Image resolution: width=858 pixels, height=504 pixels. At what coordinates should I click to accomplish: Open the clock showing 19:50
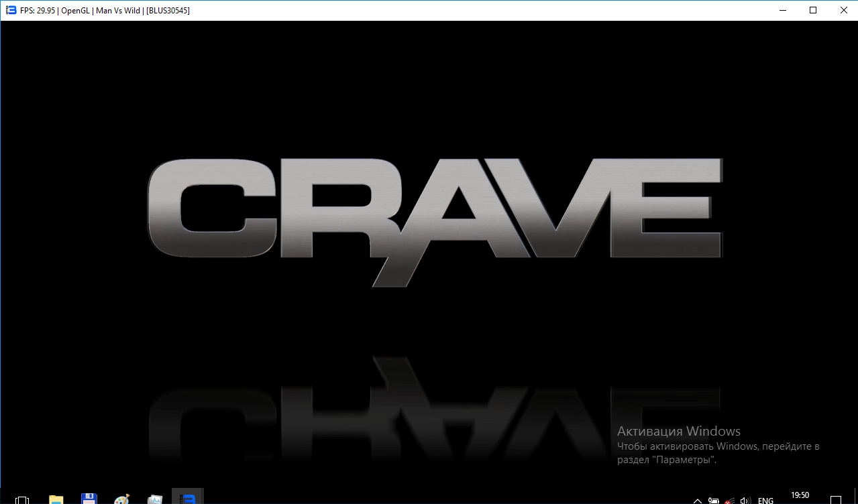[x=800, y=496]
